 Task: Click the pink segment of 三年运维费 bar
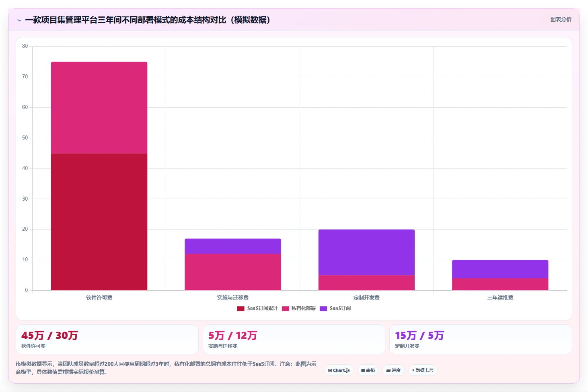[500, 284]
